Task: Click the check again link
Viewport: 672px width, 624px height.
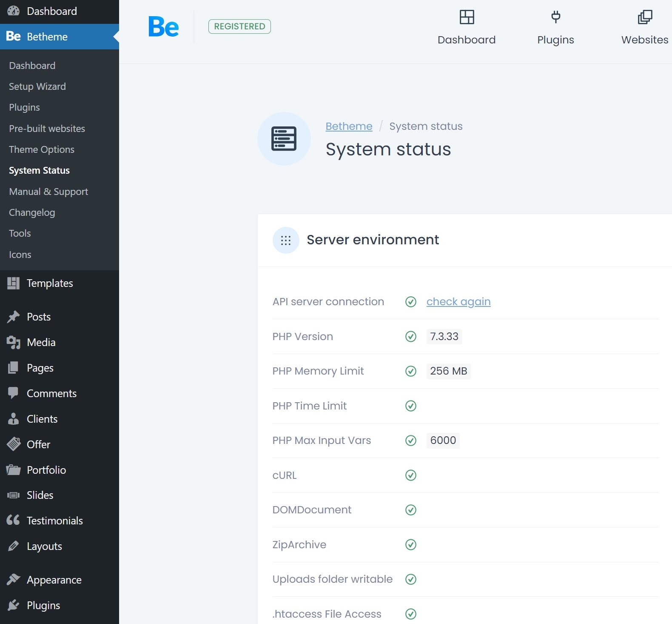Action: (x=458, y=302)
